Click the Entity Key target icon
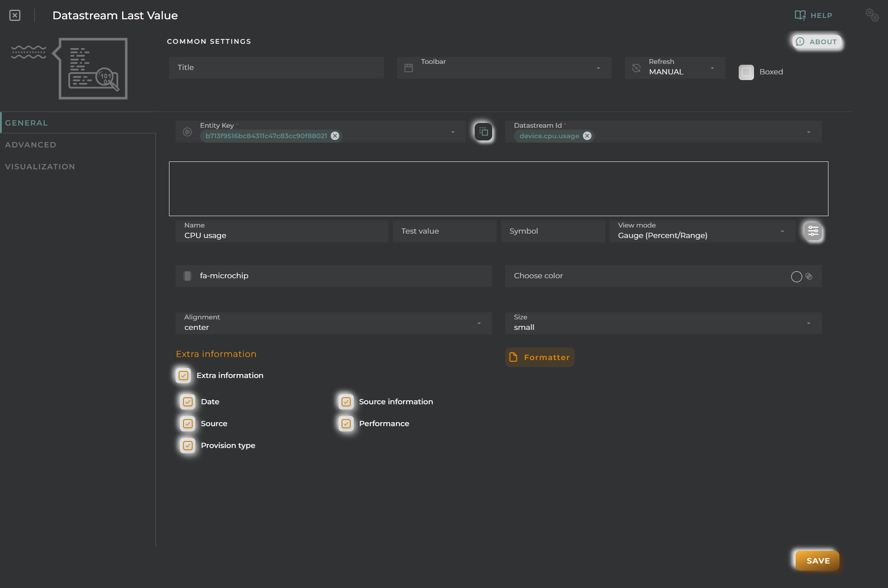The image size is (888, 588). 187,132
